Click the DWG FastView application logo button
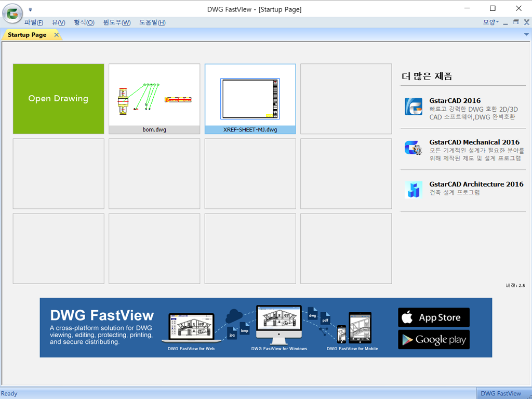This screenshot has height=399, width=532. (12, 14)
